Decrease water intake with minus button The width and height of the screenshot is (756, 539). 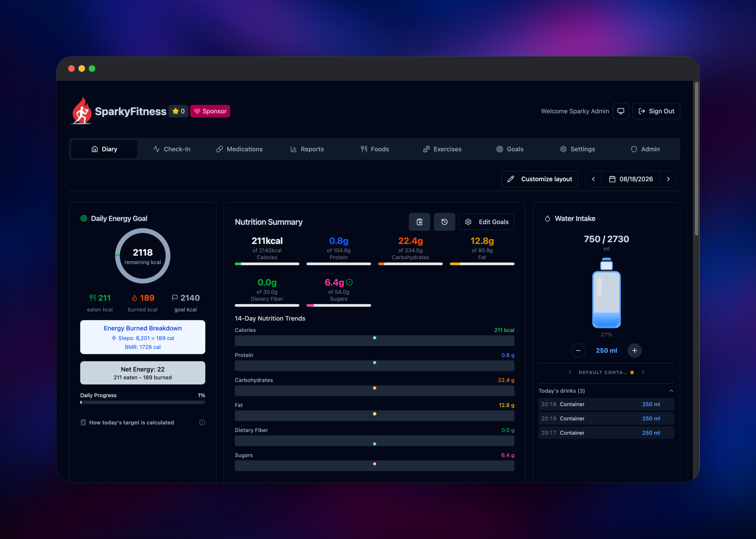[578, 351]
